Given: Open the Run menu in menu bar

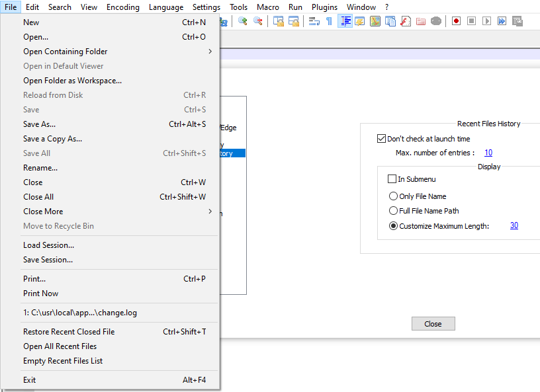Looking at the screenshot, I should (295, 7).
